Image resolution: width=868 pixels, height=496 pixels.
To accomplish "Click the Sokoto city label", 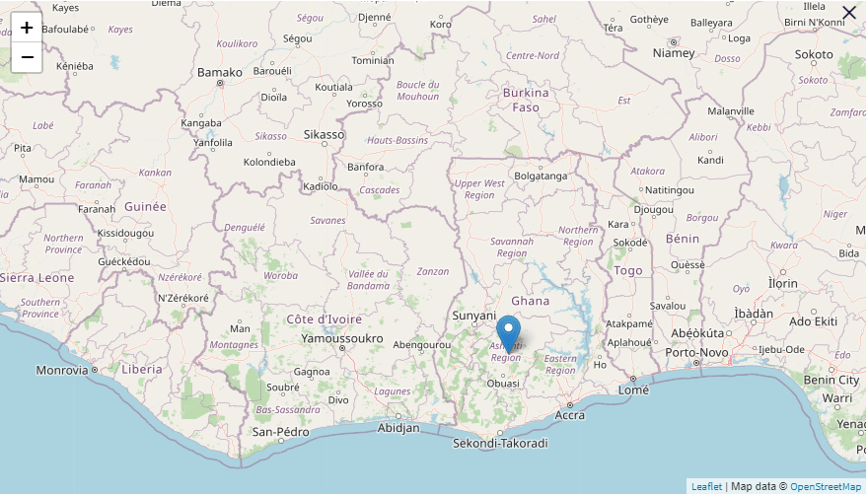I will pos(813,54).
